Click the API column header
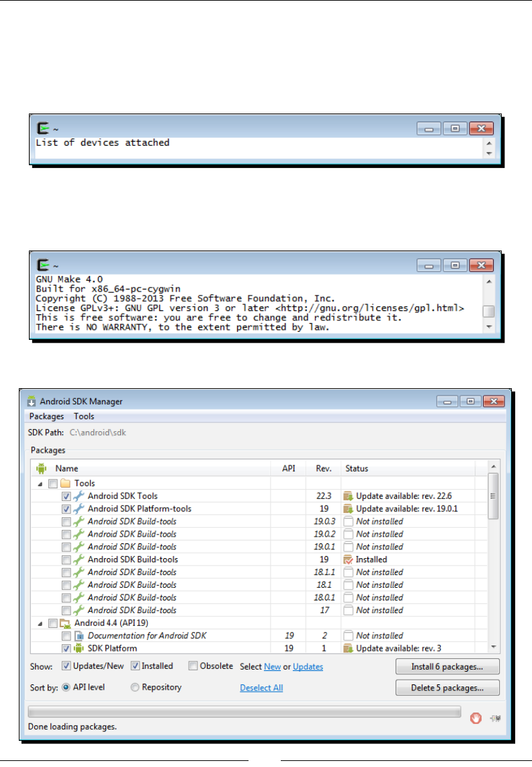The height and width of the screenshot is (767, 532). click(x=288, y=469)
